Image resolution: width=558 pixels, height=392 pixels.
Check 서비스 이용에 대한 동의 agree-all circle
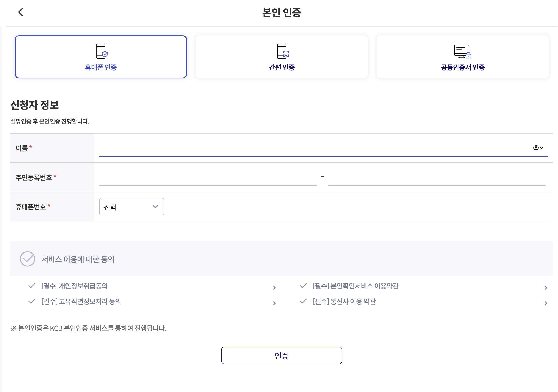pos(27,259)
